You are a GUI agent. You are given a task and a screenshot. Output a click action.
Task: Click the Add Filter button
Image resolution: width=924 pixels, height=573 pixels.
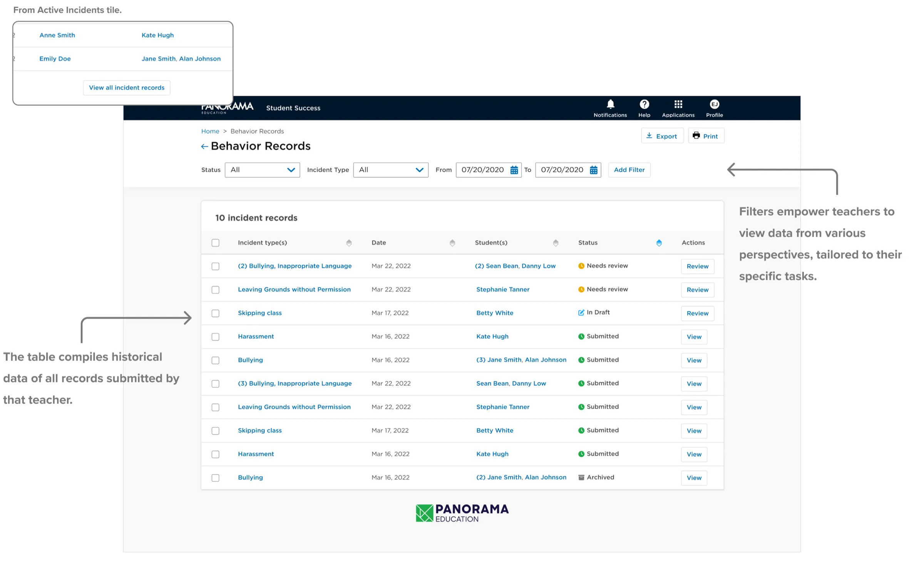(629, 170)
